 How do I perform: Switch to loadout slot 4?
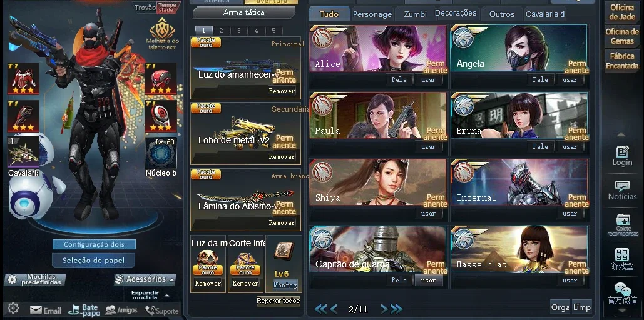click(x=257, y=31)
